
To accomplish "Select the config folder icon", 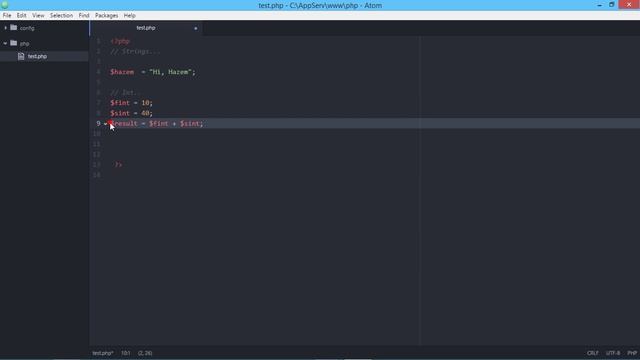I will tap(14, 27).
